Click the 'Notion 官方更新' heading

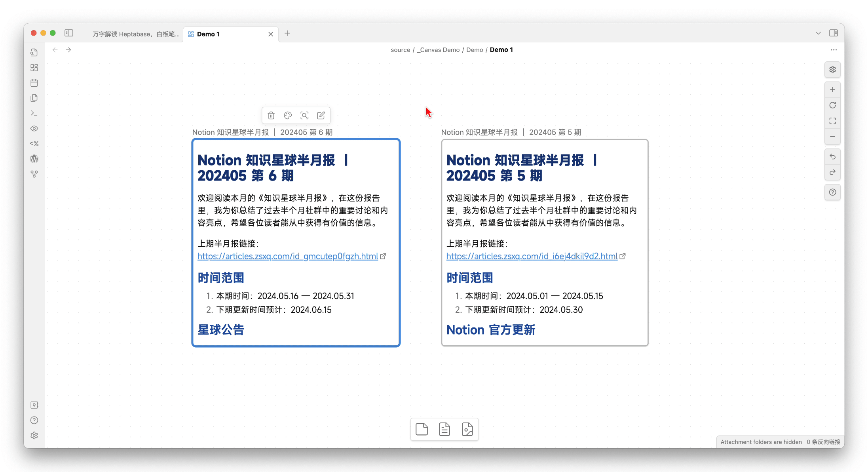491,330
